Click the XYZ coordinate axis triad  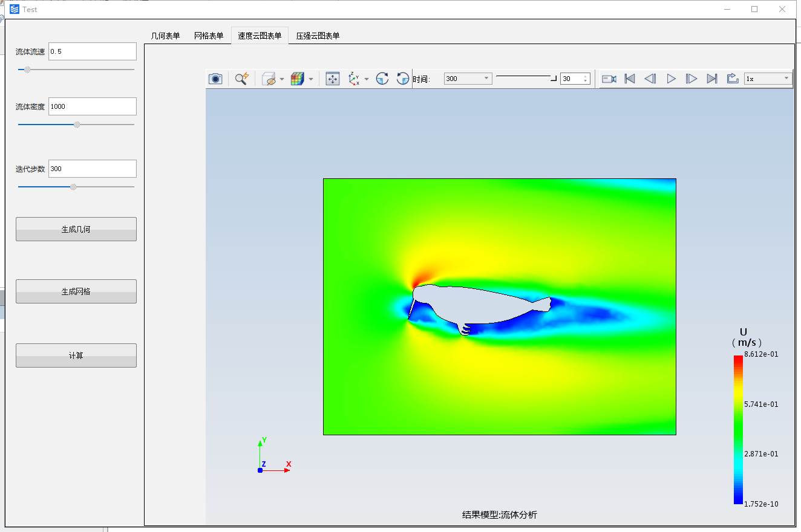273,456
